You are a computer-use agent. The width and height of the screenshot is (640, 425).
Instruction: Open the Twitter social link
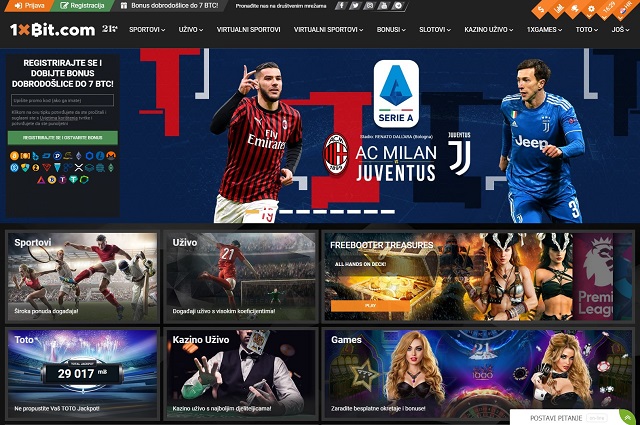(x=355, y=6)
